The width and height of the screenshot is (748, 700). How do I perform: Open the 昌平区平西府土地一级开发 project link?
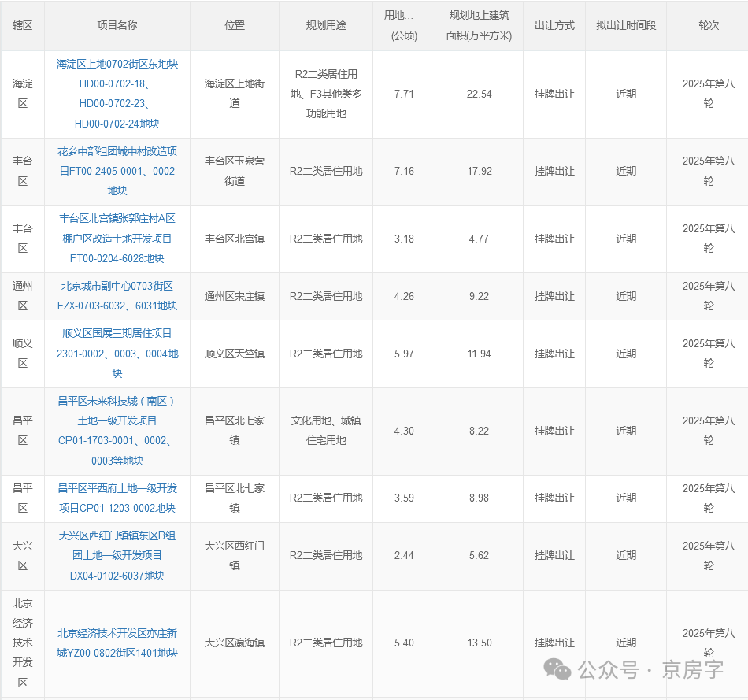(117, 498)
